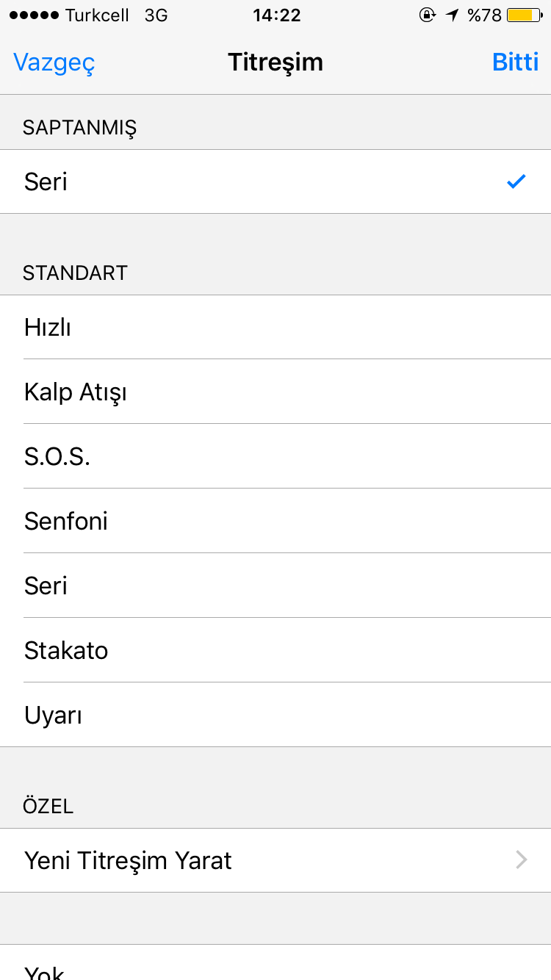Tap Bitti to finish
This screenshot has height=980, width=551.
(515, 62)
